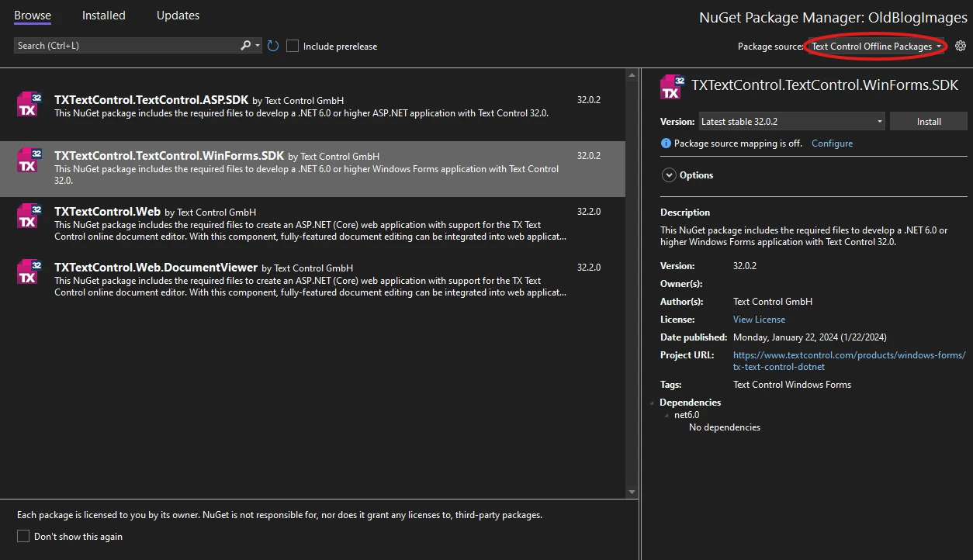Switch to the Updates tab
This screenshot has height=560, width=973.
(x=178, y=16)
